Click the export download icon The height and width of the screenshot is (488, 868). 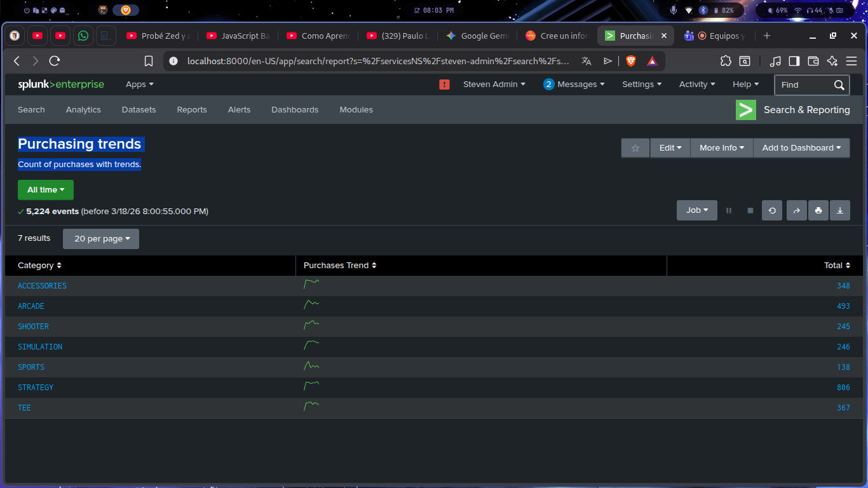839,210
